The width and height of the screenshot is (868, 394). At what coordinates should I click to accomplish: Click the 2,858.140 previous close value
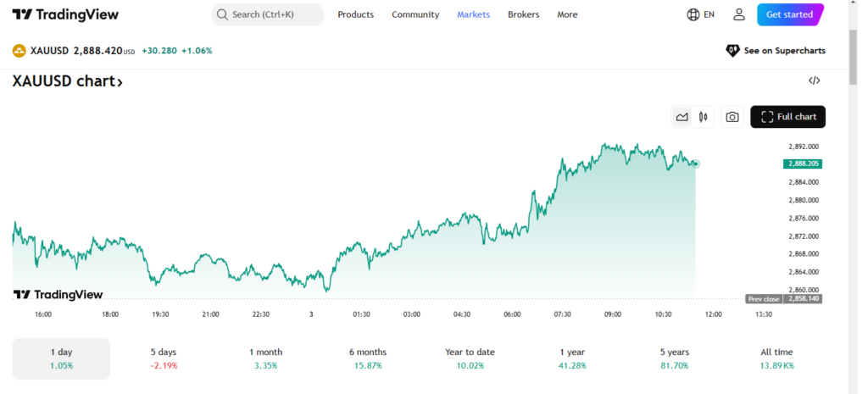802,299
